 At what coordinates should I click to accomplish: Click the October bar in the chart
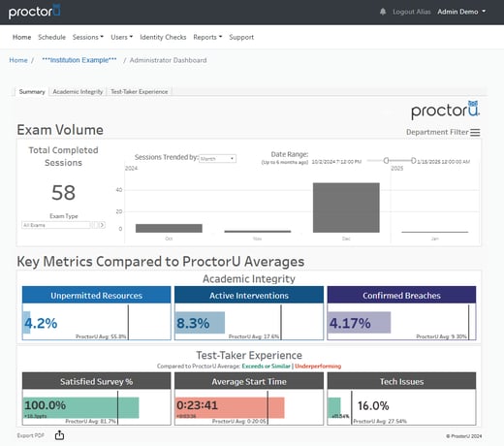point(169,228)
